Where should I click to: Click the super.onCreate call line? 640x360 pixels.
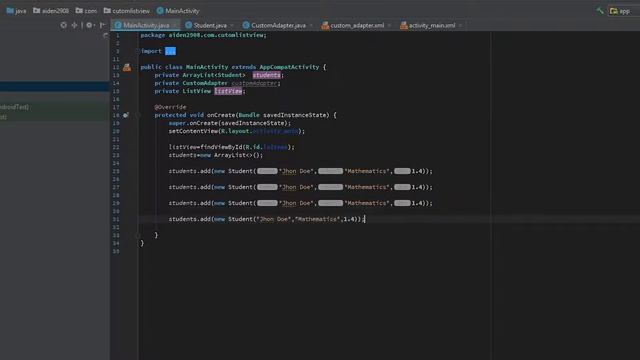[x=230, y=123]
